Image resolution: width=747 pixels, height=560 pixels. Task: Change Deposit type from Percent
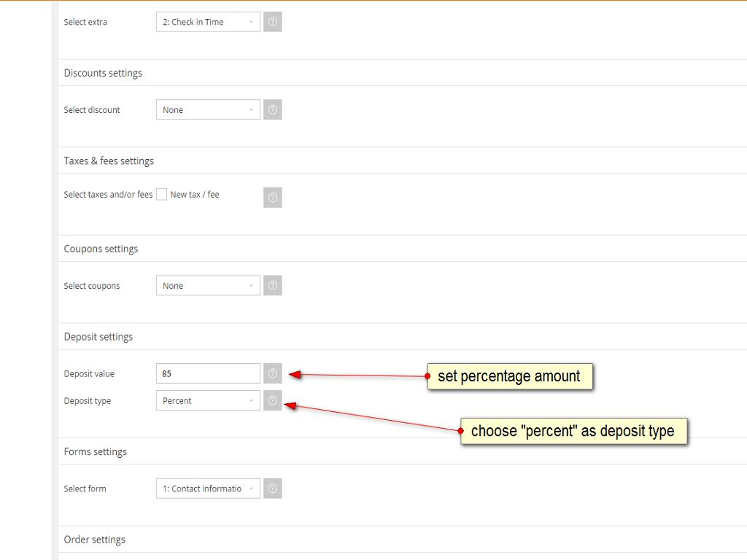point(208,400)
